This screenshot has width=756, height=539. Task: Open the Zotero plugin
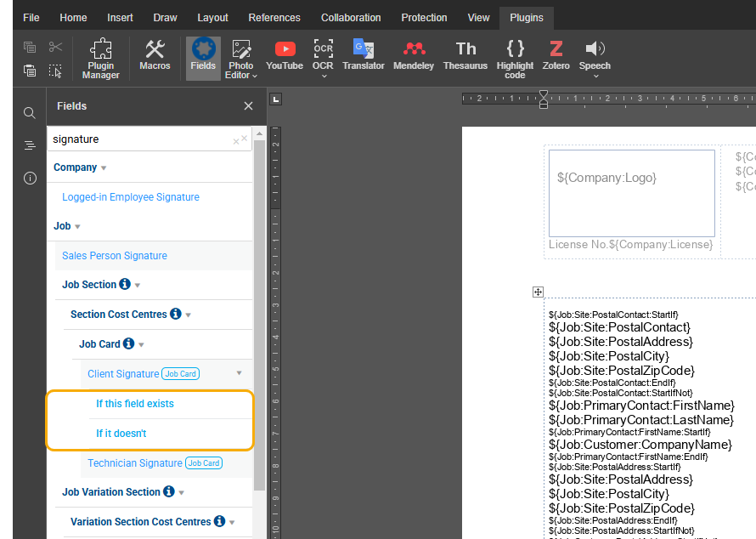coord(556,55)
